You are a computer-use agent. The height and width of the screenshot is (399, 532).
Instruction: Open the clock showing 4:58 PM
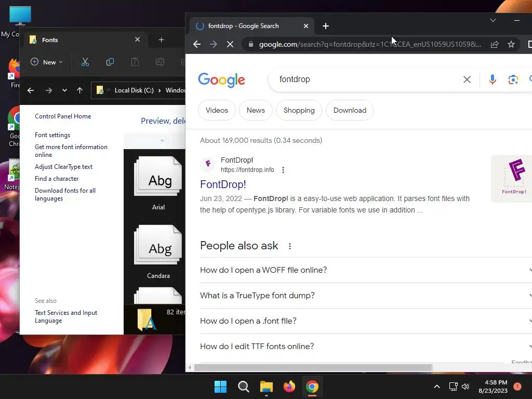(x=493, y=387)
